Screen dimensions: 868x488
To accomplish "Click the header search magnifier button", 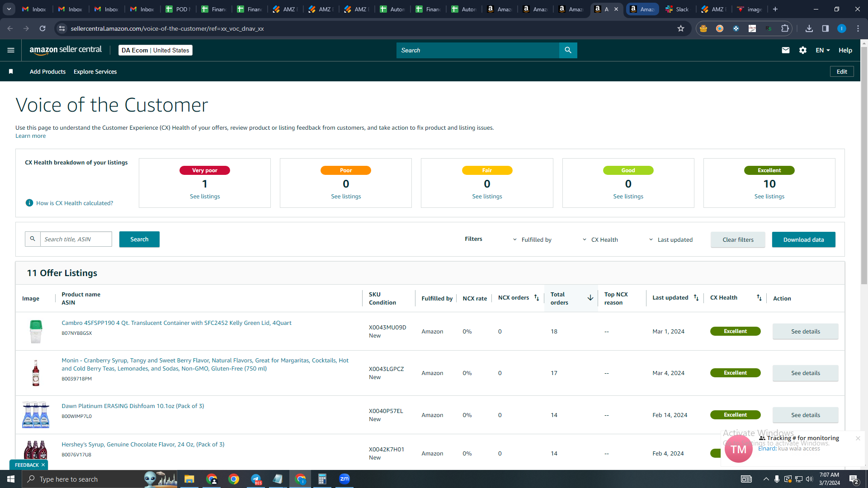I will click(x=568, y=50).
